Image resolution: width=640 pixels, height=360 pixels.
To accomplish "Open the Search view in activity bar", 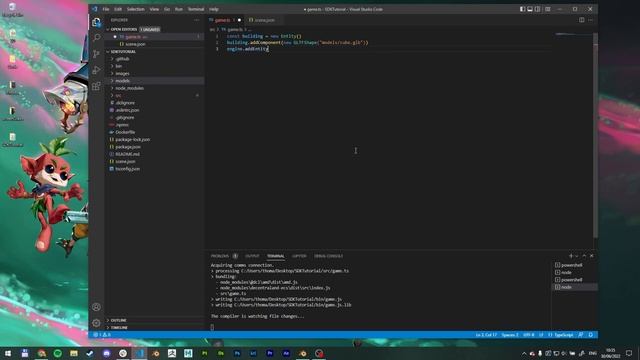I will 96,38.
